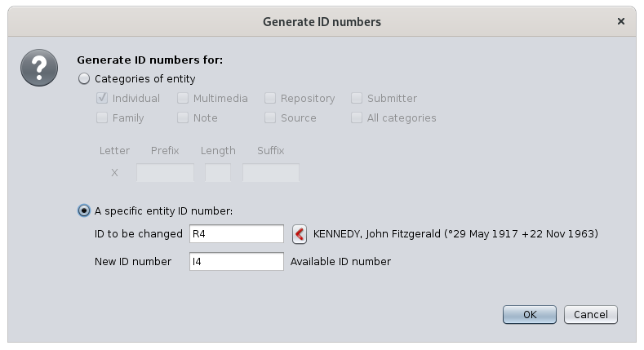Check the Note category checkbox
Viewport: 644px width, 350px height.
click(x=183, y=117)
